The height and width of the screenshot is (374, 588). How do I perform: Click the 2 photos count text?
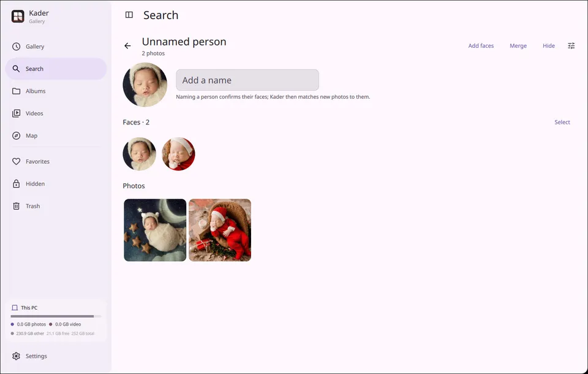pyautogui.click(x=153, y=53)
